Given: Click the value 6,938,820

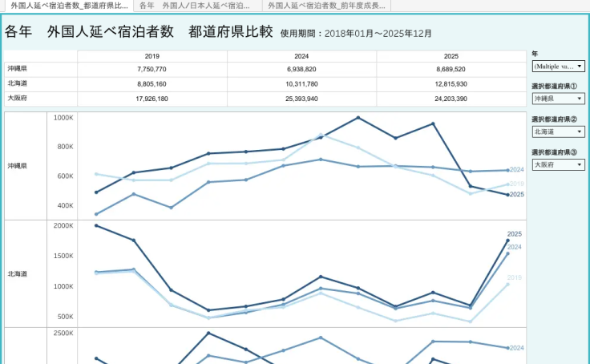Looking at the screenshot, I should [x=301, y=69].
